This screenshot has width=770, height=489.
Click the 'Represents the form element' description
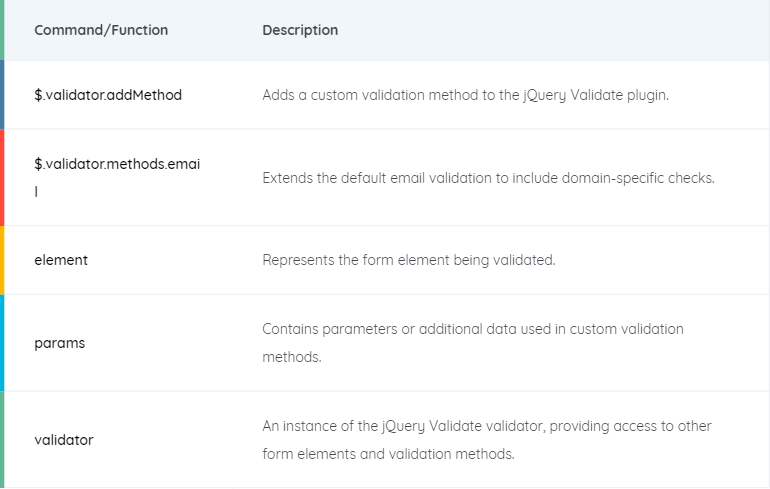[x=409, y=260]
